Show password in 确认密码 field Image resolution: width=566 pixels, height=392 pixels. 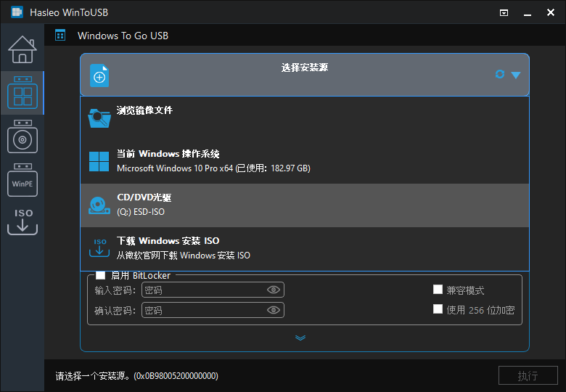tap(274, 311)
